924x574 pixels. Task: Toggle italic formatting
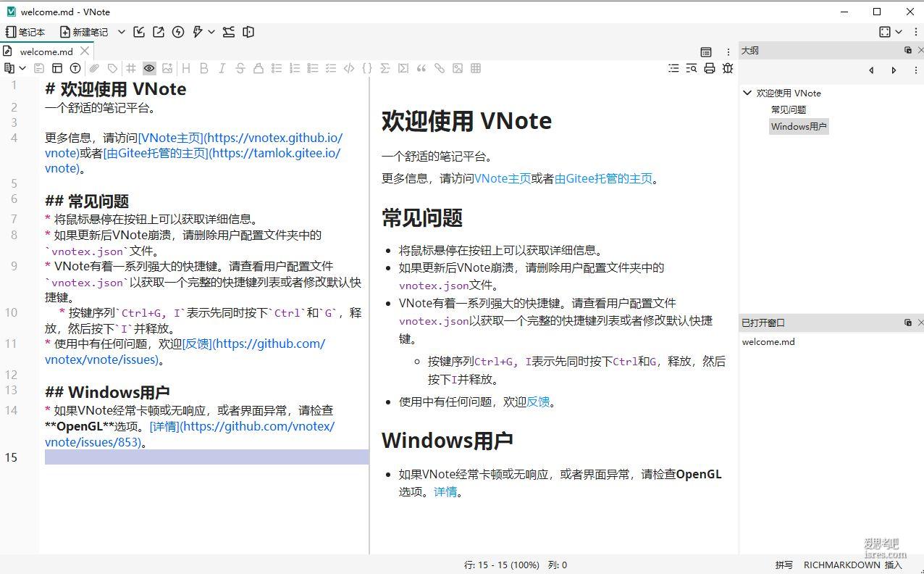(222, 68)
